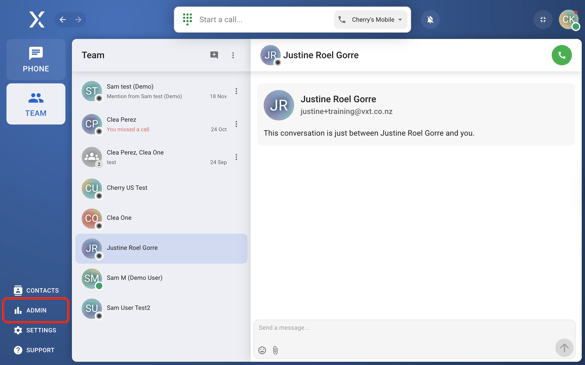Open the emoji picker icon
Screen dimensions: 585x365
coord(262,350)
